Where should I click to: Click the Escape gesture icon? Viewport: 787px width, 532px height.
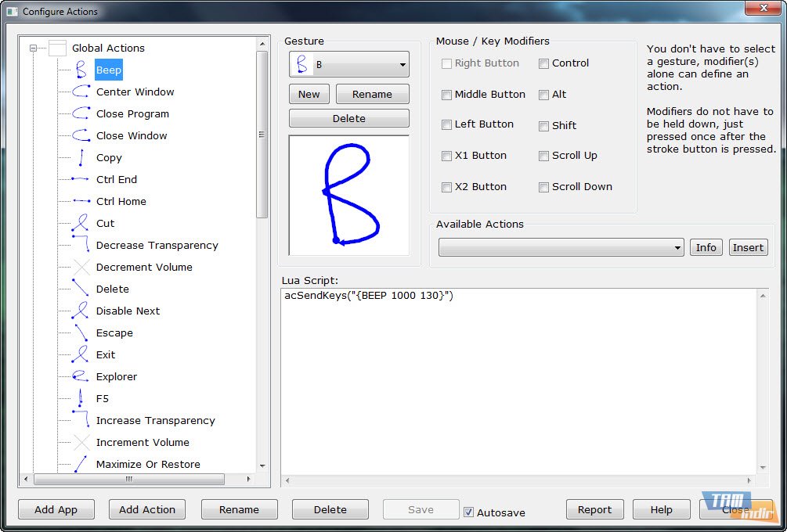(81, 332)
